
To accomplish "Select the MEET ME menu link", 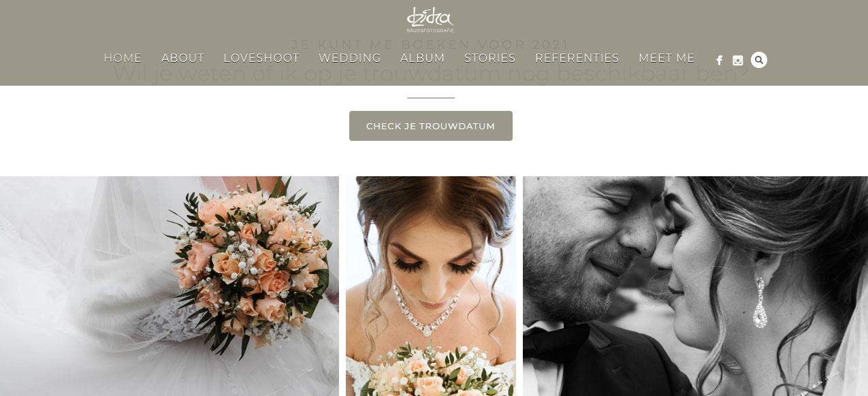I will tap(666, 58).
